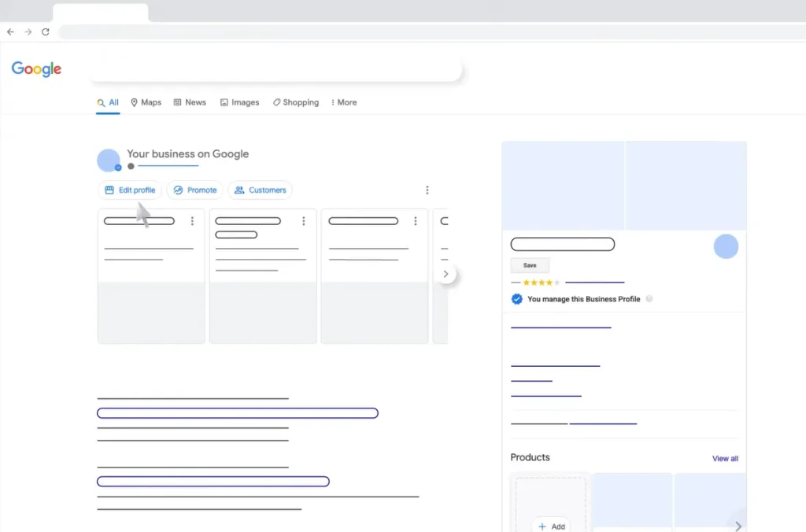Image resolution: width=806 pixels, height=532 pixels.
Task: Click 'You manage this Business Profile' text
Action: 583,299
